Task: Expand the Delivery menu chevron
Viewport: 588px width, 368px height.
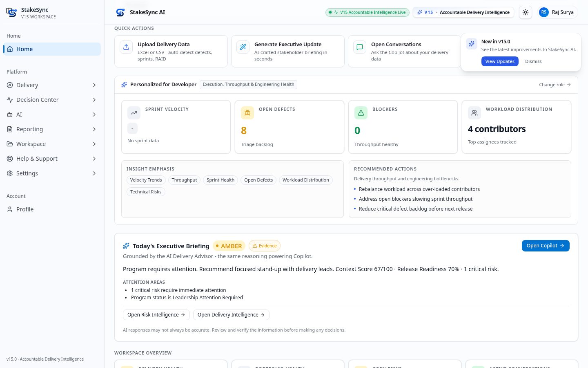Action: (x=94, y=85)
